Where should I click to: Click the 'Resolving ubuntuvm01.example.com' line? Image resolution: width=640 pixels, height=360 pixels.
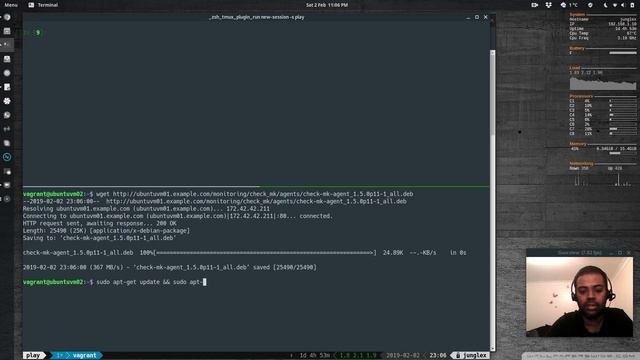[146, 209]
